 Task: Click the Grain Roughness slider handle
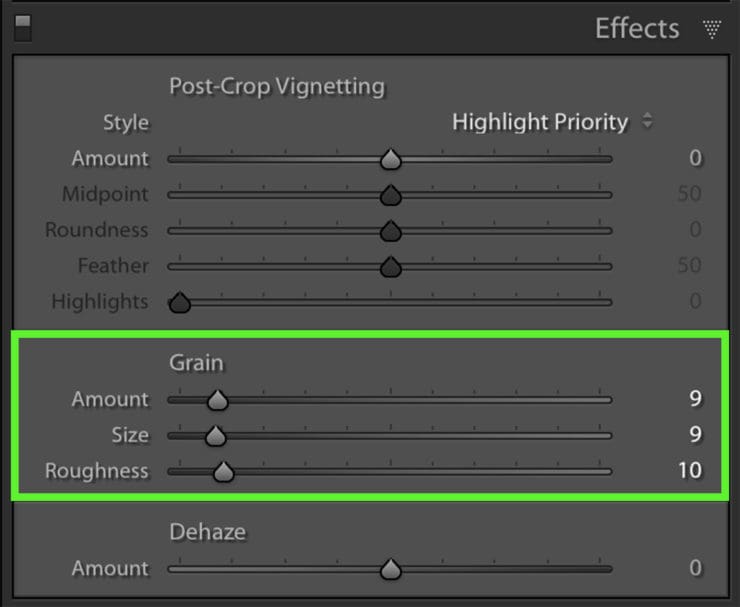click(224, 472)
